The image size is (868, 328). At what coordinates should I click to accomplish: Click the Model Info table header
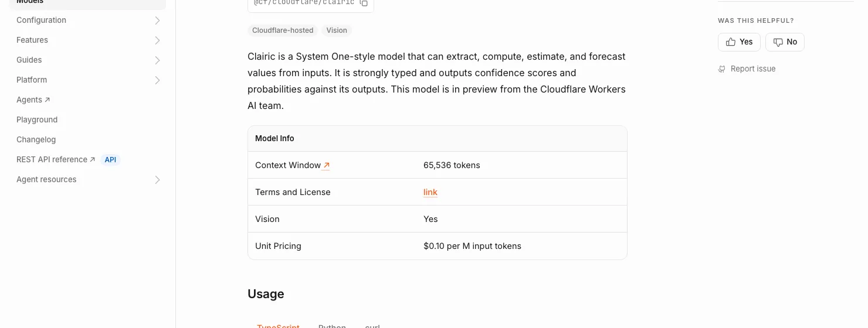pos(438,139)
